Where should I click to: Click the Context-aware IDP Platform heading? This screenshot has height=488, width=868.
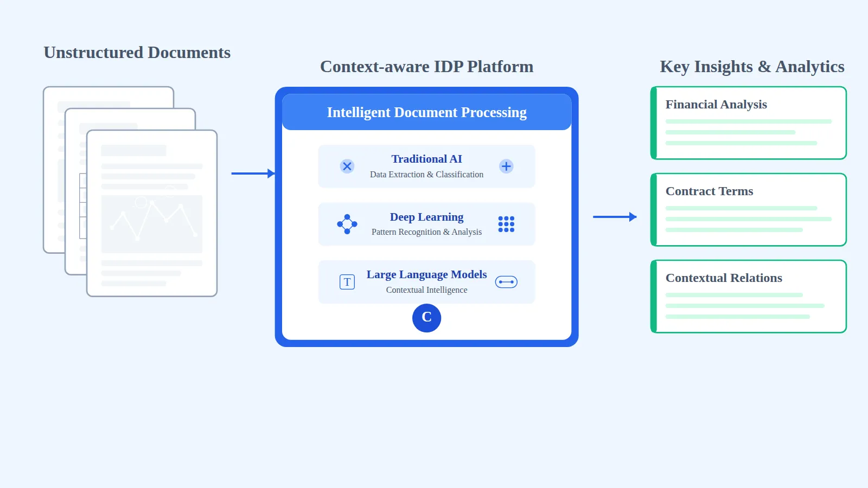[x=426, y=67]
